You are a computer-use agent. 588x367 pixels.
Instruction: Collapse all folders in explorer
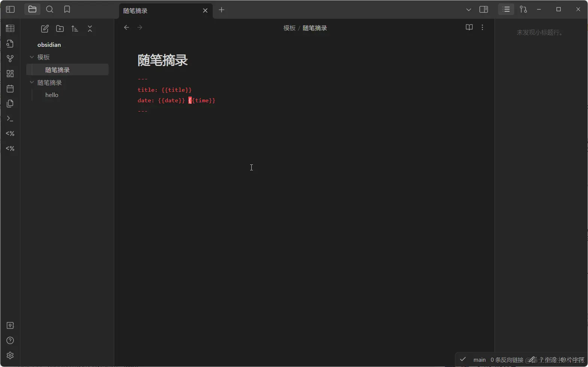pos(90,28)
